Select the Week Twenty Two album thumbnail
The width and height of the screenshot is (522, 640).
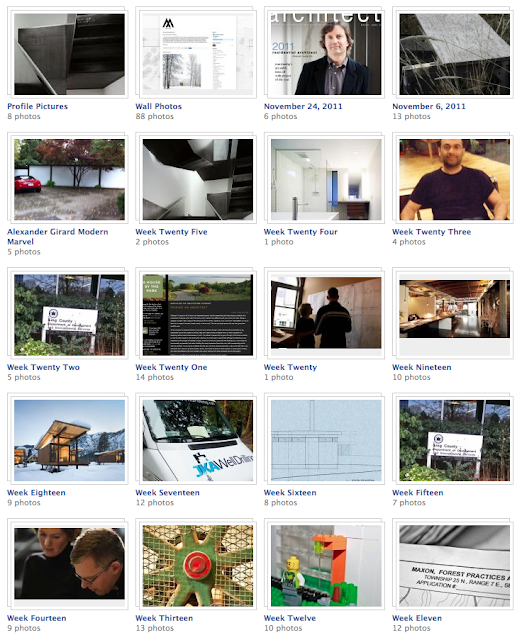pyautogui.click(x=69, y=315)
